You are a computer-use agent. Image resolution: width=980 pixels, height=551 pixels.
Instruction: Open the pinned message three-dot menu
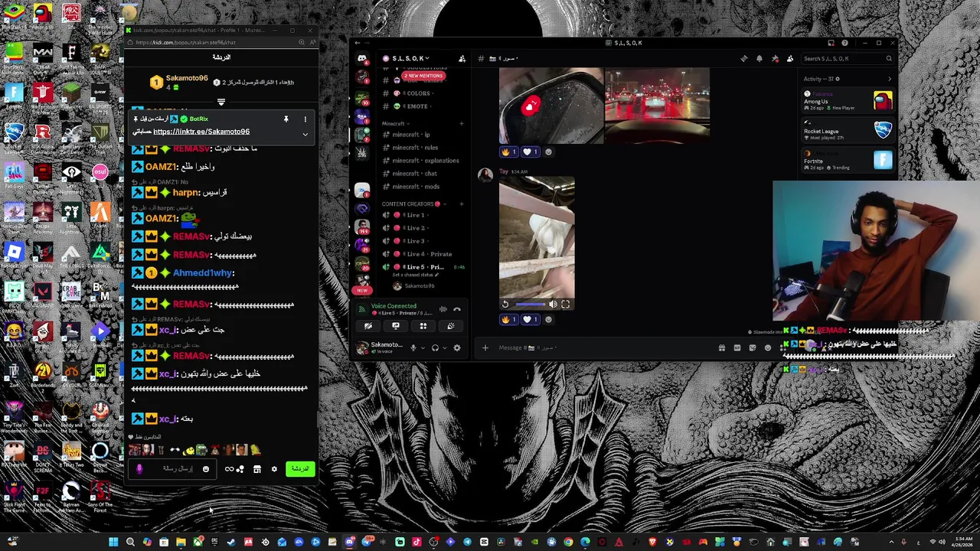pos(305,119)
